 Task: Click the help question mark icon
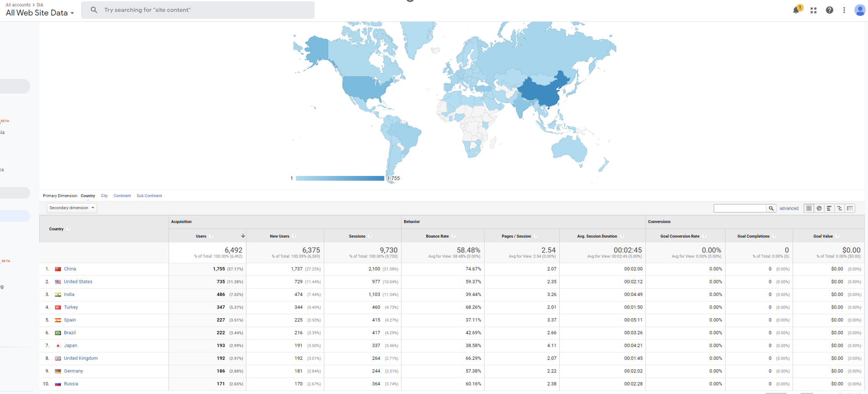829,10
